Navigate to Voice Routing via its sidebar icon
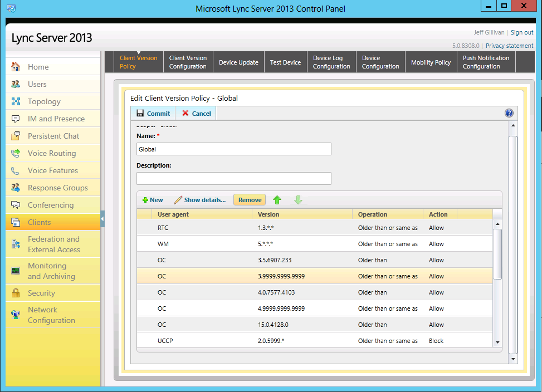Image resolution: width=542 pixels, height=392 pixels. pyautogui.click(x=14, y=153)
